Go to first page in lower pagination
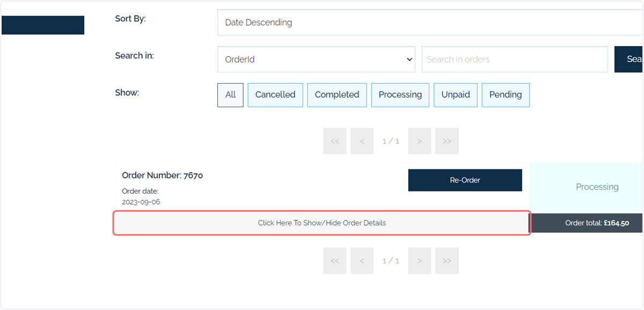The image size is (644, 310). 335,261
